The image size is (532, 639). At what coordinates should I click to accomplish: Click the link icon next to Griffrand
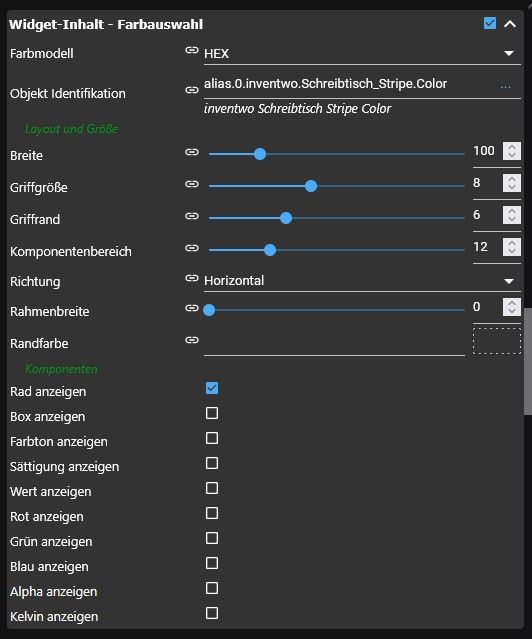point(192,216)
